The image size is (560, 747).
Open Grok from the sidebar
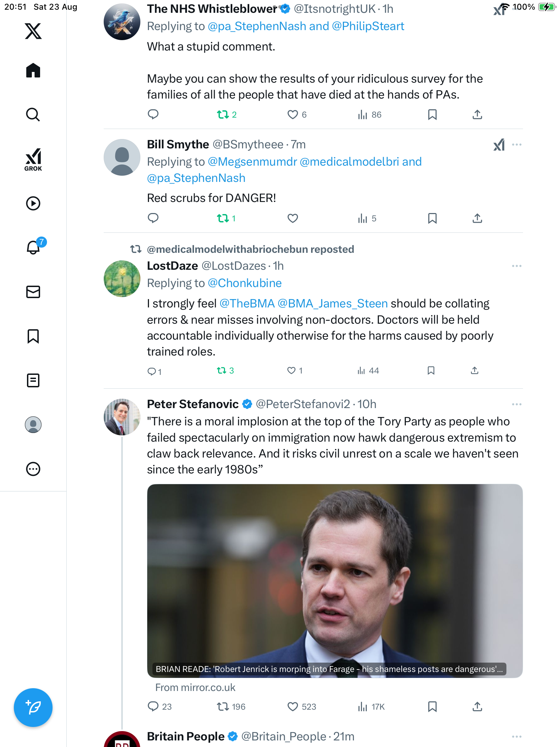pyautogui.click(x=33, y=159)
